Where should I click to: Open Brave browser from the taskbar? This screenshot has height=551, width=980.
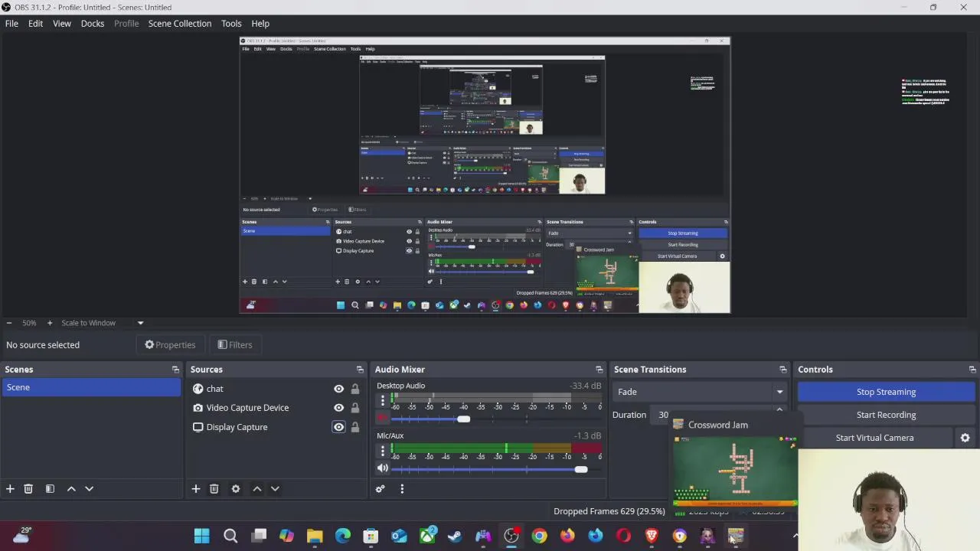pos(652,536)
